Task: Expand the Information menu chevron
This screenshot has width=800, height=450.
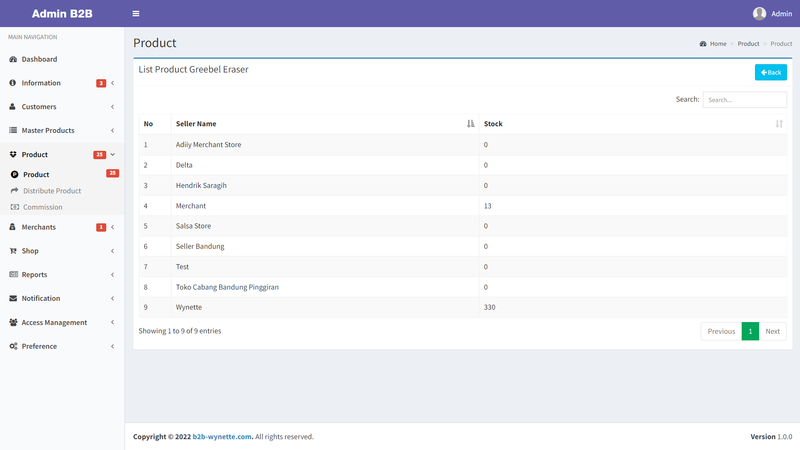Action: [x=112, y=83]
